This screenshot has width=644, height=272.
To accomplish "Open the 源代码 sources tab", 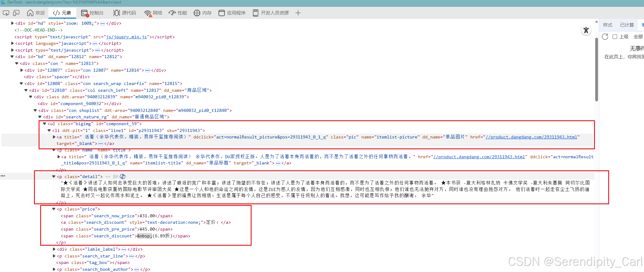I will point(125,13).
